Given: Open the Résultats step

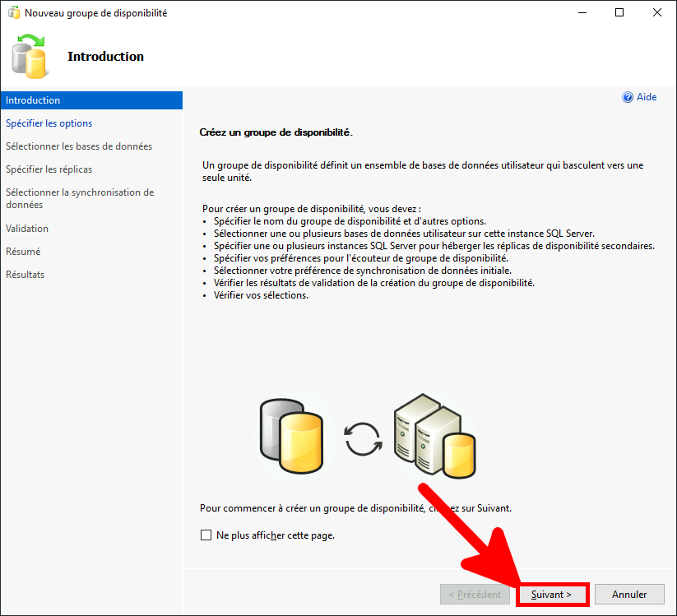Looking at the screenshot, I should tap(30, 274).
